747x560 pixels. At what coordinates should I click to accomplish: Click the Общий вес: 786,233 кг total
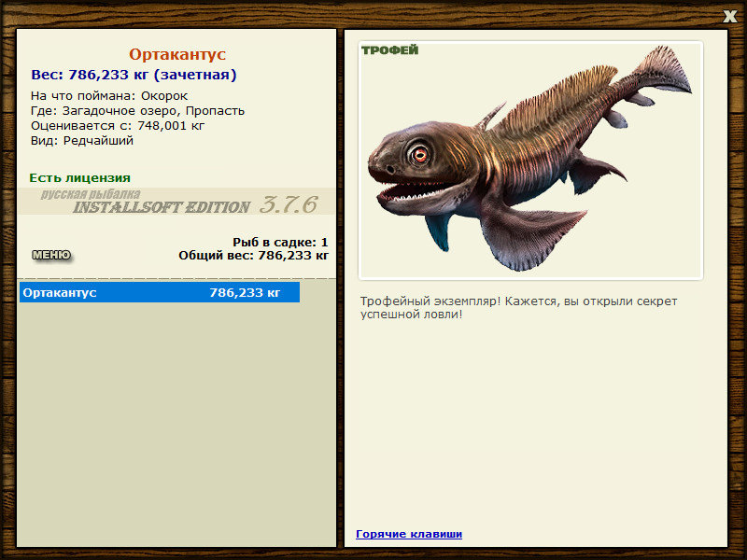coord(253,255)
